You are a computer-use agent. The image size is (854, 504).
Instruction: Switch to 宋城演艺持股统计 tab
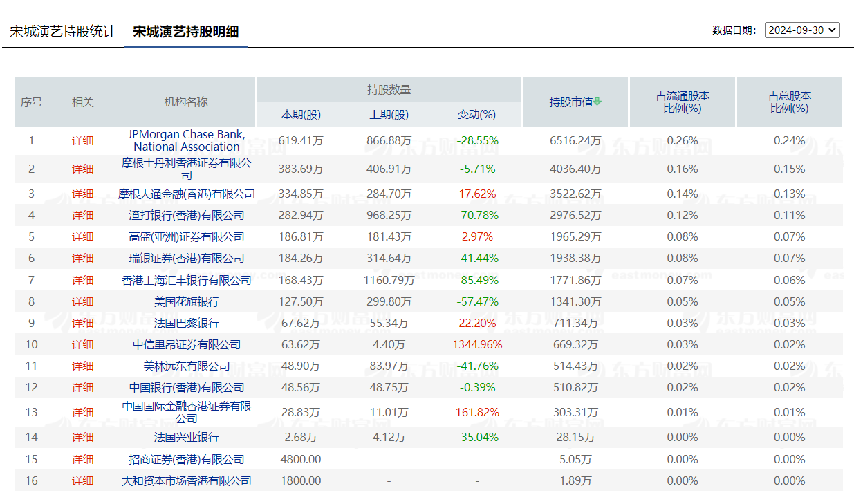click(x=62, y=32)
